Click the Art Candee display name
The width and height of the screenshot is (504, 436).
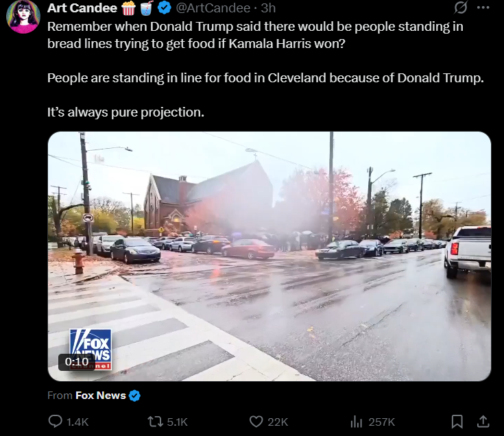point(82,8)
